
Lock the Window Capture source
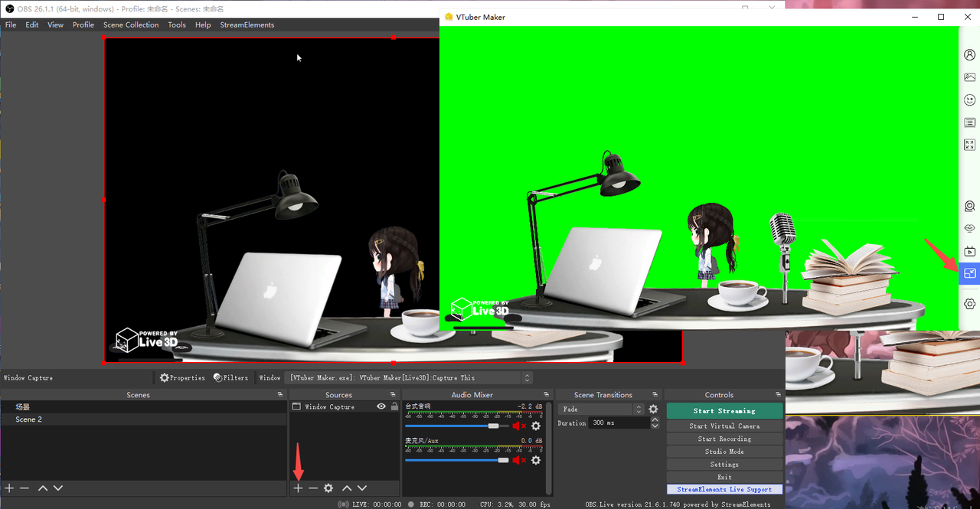click(395, 406)
